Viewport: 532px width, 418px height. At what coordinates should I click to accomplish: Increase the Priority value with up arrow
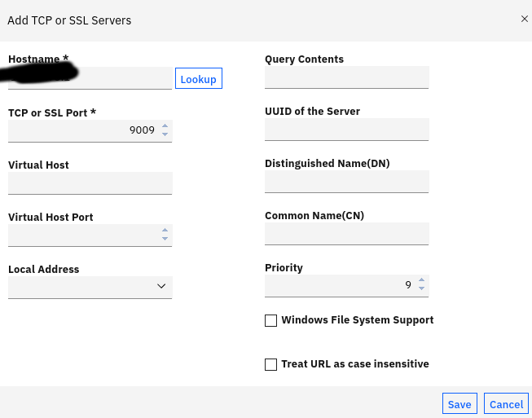(421, 281)
